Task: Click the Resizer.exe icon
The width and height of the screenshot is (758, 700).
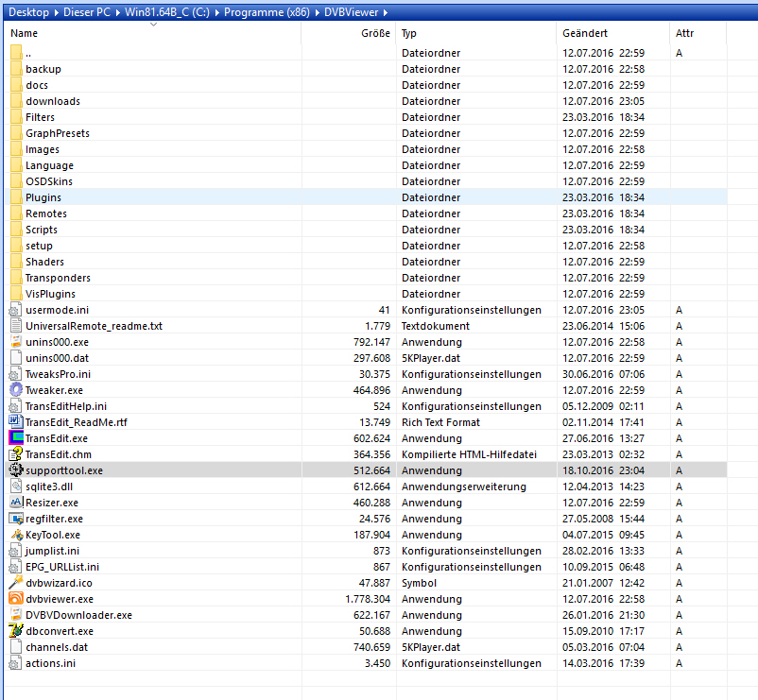Action: (x=15, y=503)
